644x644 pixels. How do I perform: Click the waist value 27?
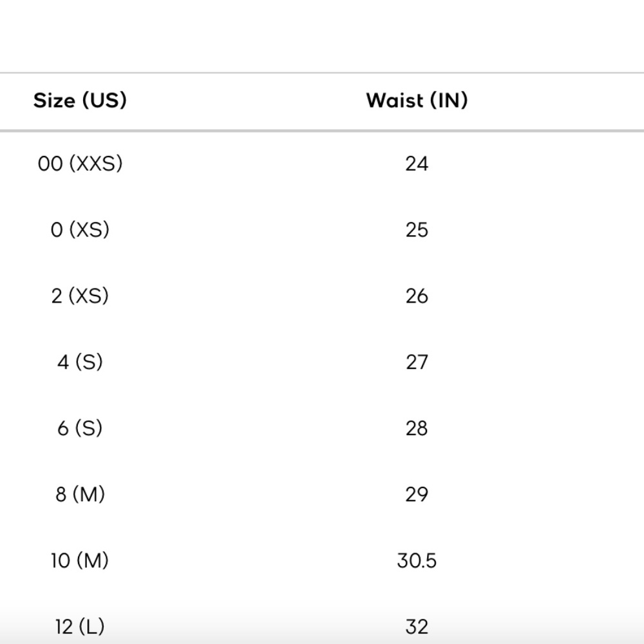click(417, 362)
